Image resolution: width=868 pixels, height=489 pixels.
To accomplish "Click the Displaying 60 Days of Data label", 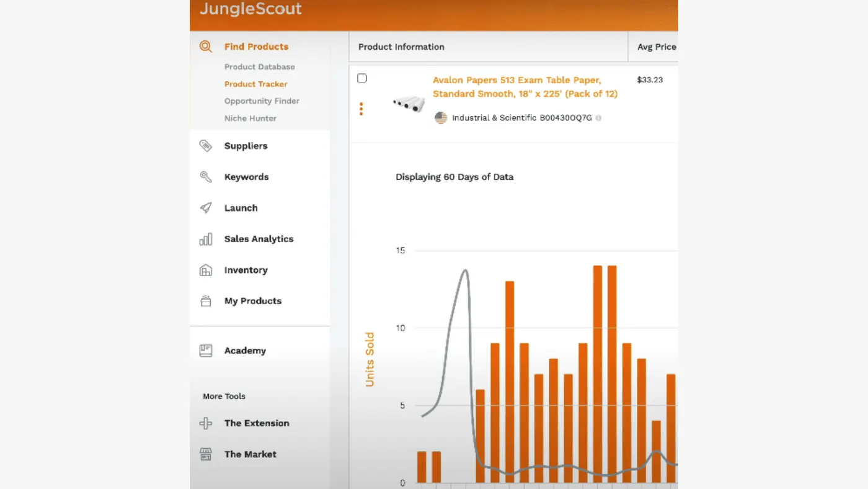I will click(x=454, y=177).
